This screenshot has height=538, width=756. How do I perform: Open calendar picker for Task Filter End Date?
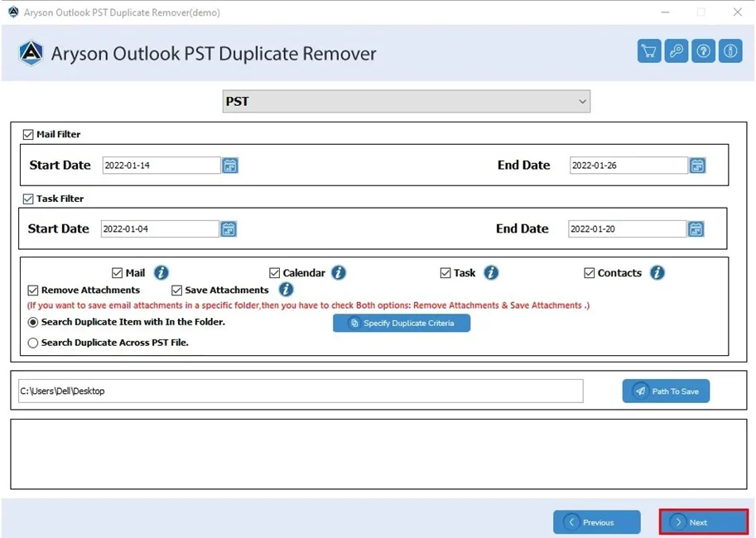tap(696, 229)
